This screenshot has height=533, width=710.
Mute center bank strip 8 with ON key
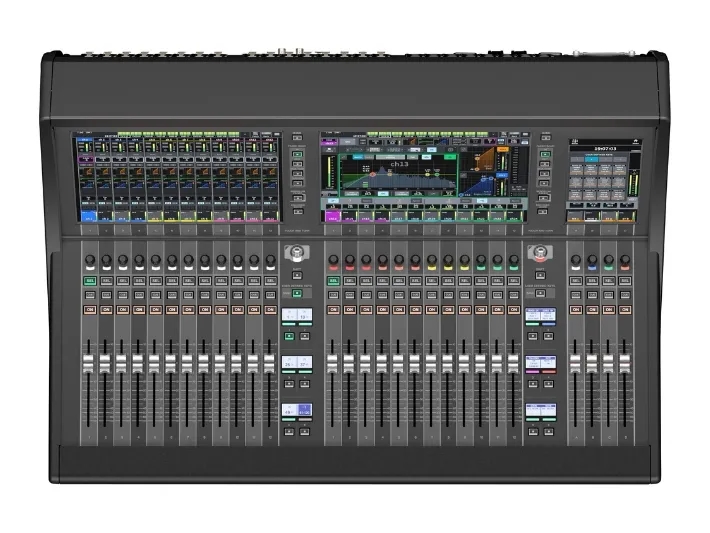point(448,310)
